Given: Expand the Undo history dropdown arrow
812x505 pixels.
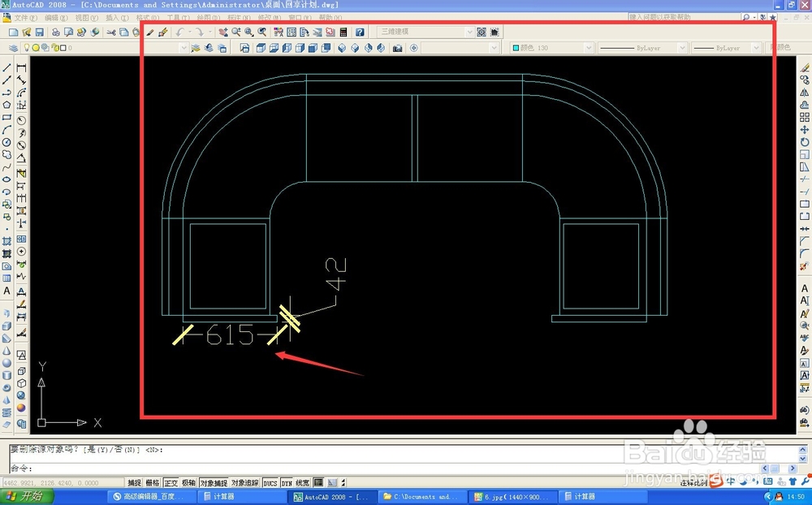Looking at the screenshot, I should pos(189,32).
